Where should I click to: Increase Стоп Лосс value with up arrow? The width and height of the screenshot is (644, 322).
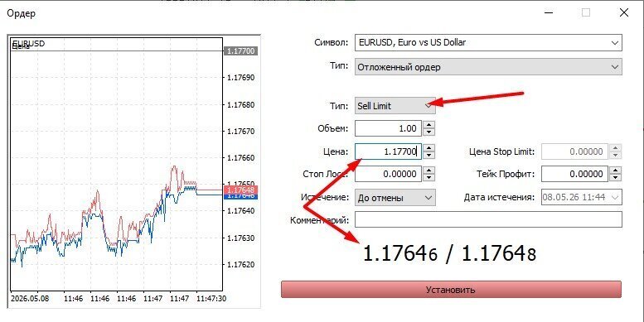pyautogui.click(x=429, y=170)
